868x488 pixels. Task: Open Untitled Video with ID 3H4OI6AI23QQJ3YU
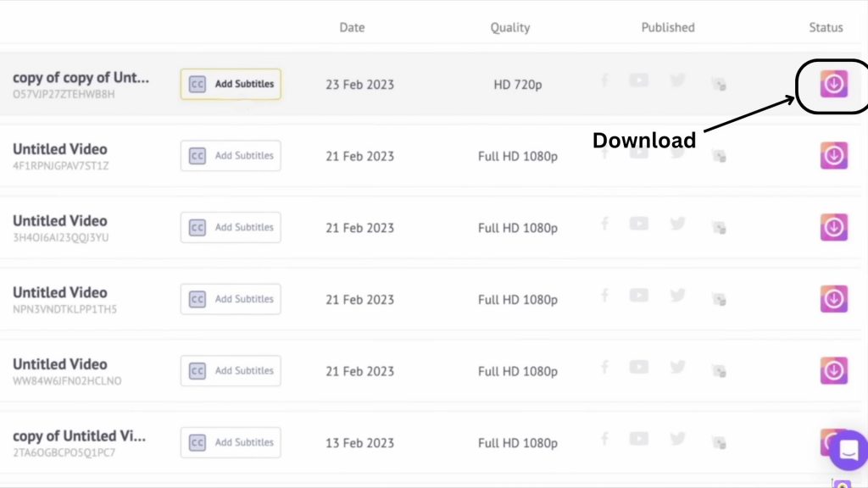coord(60,221)
